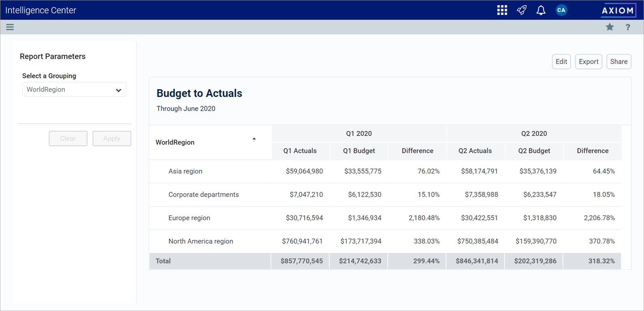The height and width of the screenshot is (311, 644).
Task: Select the Corporate departments row label
Action: pyautogui.click(x=204, y=195)
